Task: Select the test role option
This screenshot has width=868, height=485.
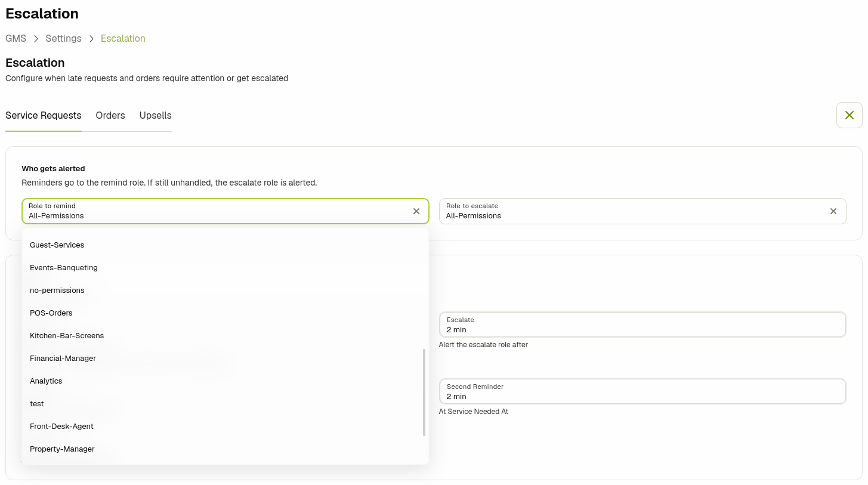Action: coord(226,404)
